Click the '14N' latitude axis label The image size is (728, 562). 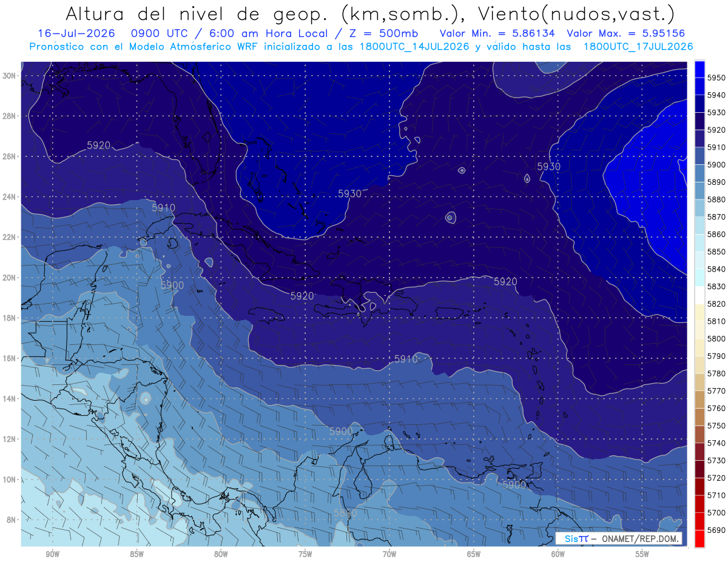click(x=9, y=399)
